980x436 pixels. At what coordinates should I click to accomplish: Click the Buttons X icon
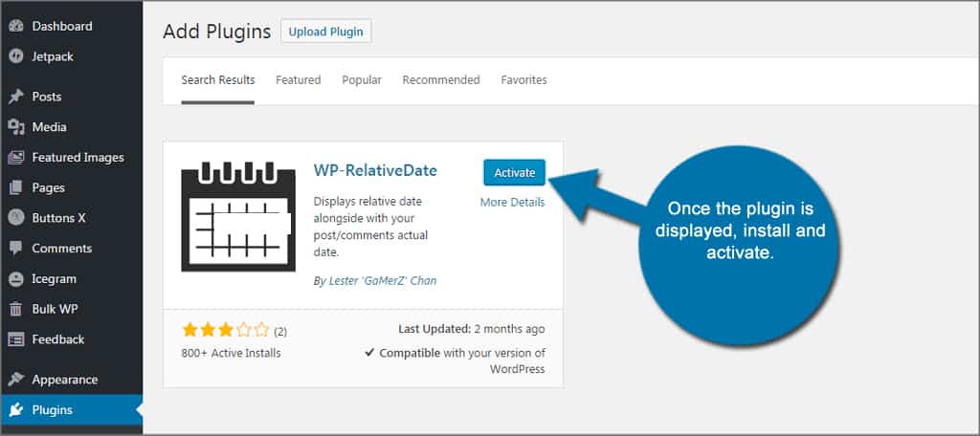coord(16,218)
